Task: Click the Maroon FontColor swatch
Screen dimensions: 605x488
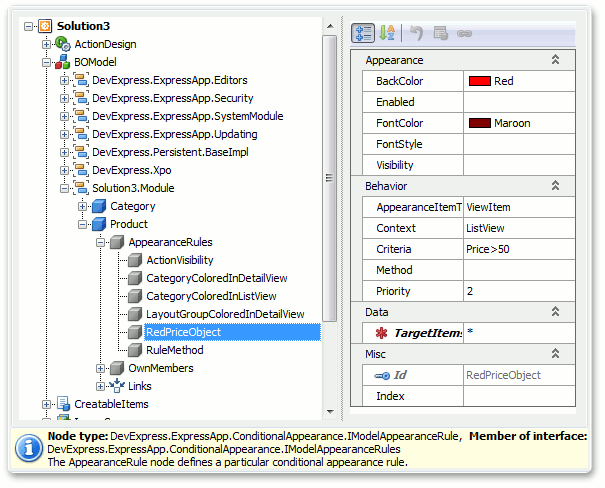Action: (x=480, y=123)
